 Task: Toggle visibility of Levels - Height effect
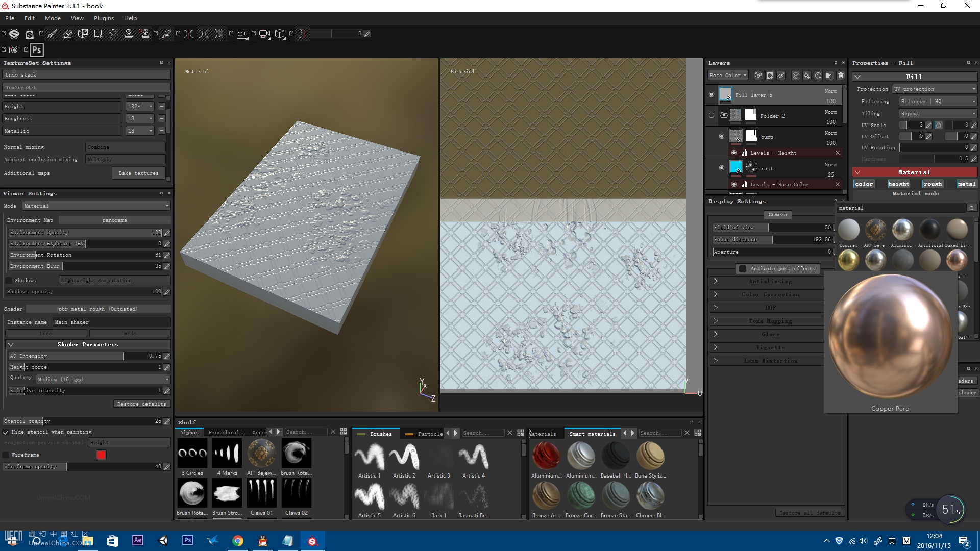tap(734, 153)
